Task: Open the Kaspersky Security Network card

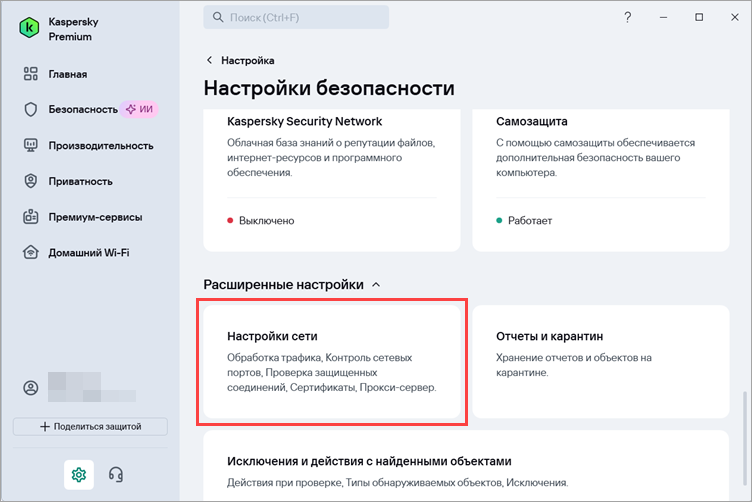Action: [x=332, y=180]
